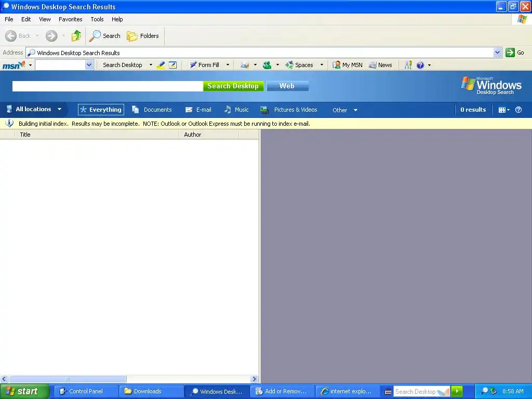Open the Edit menu
Image resolution: width=532 pixels, height=399 pixels.
[26, 19]
